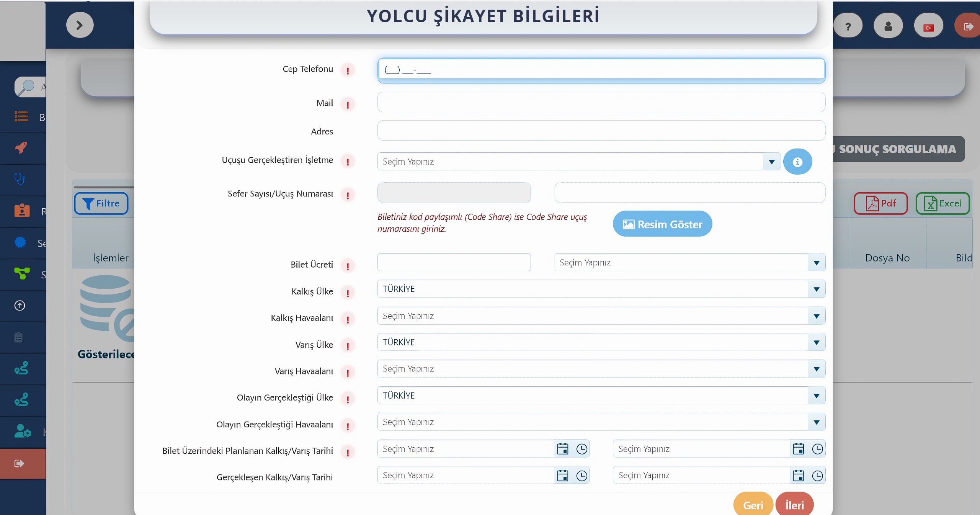Click the Resim Göster button
Screen dimensions: 980x515
662,224
